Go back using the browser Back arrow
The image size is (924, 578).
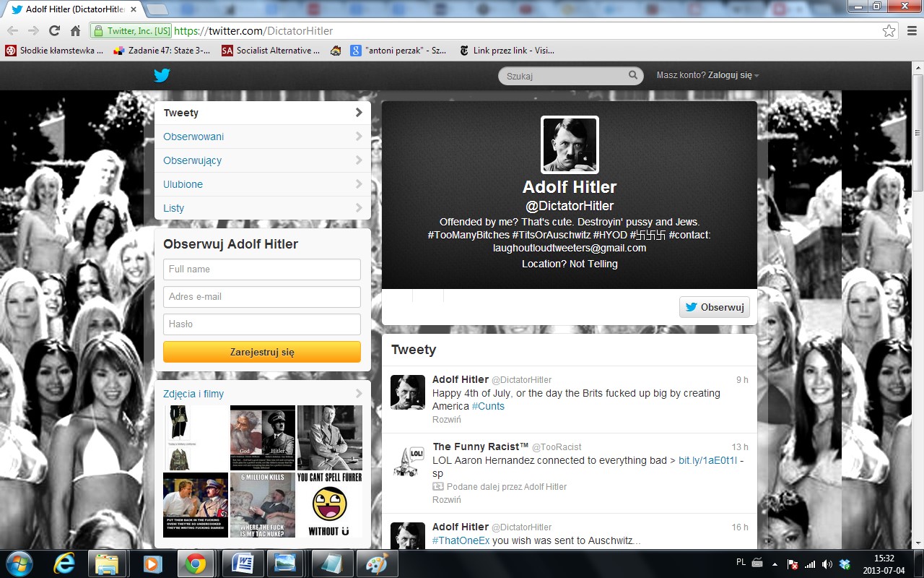[x=12, y=30]
